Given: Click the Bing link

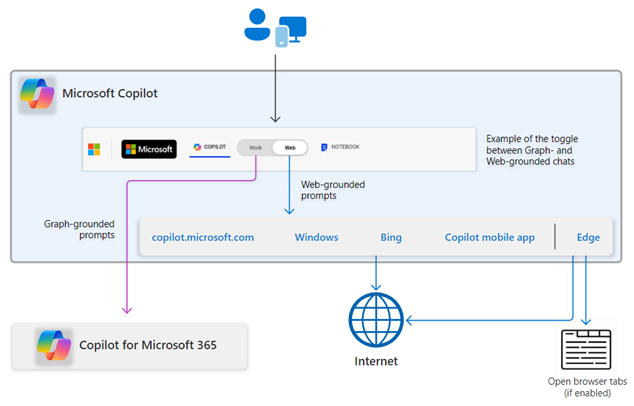Looking at the screenshot, I should (x=391, y=237).
